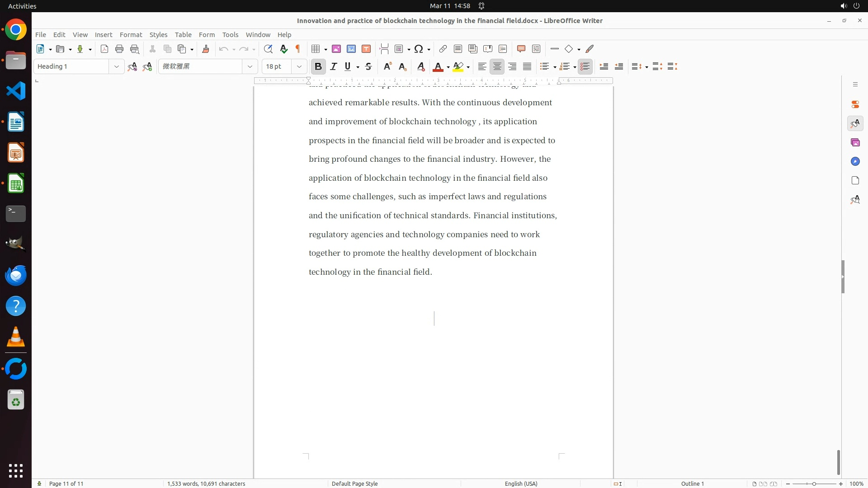868x488 pixels.
Task: Insert a table using toolbar icon
Action: 316,49
